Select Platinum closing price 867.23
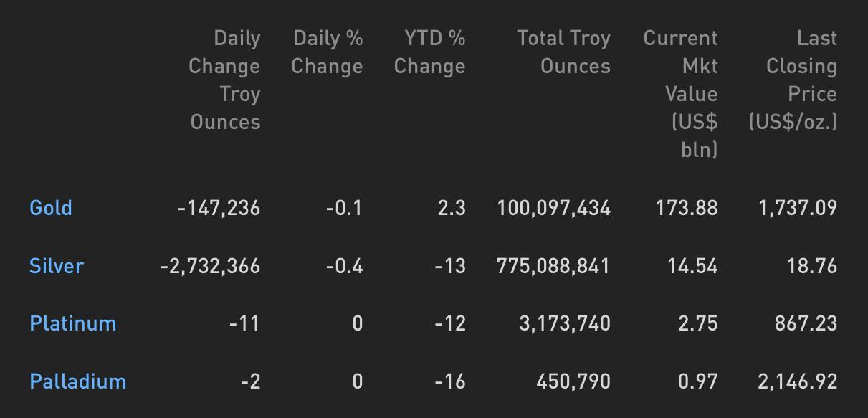Image resolution: width=868 pixels, height=418 pixels. click(x=806, y=323)
